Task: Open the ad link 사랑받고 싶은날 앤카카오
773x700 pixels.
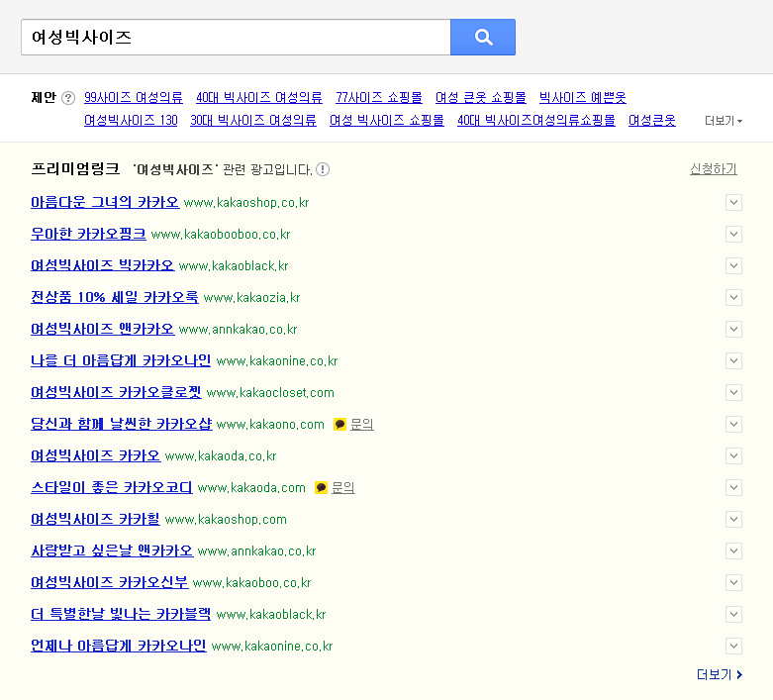Action: (x=112, y=550)
